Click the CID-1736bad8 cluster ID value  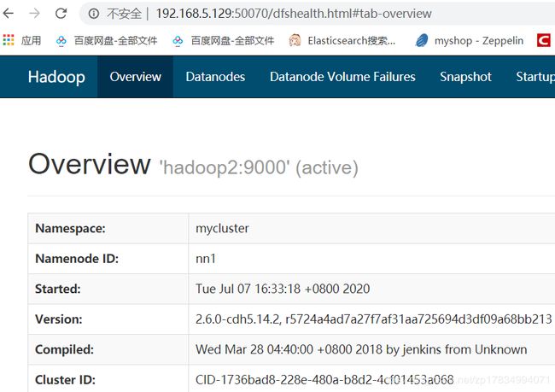pyautogui.click(x=324, y=380)
